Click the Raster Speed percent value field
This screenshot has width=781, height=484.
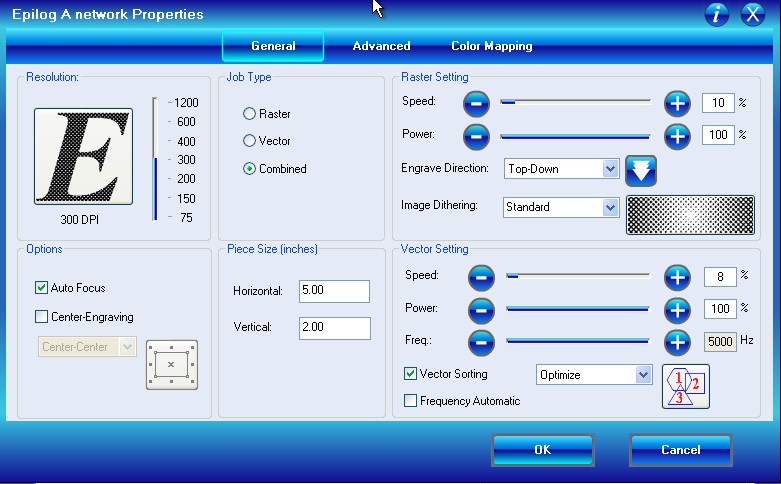pyautogui.click(x=718, y=103)
